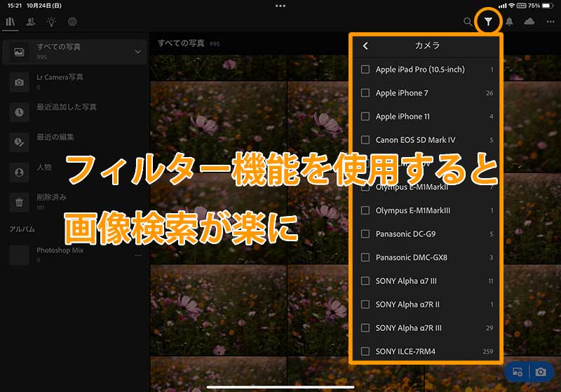The width and height of the screenshot is (561, 392).
Task: Check the Apple iPhone 11 box
Action: click(365, 116)
